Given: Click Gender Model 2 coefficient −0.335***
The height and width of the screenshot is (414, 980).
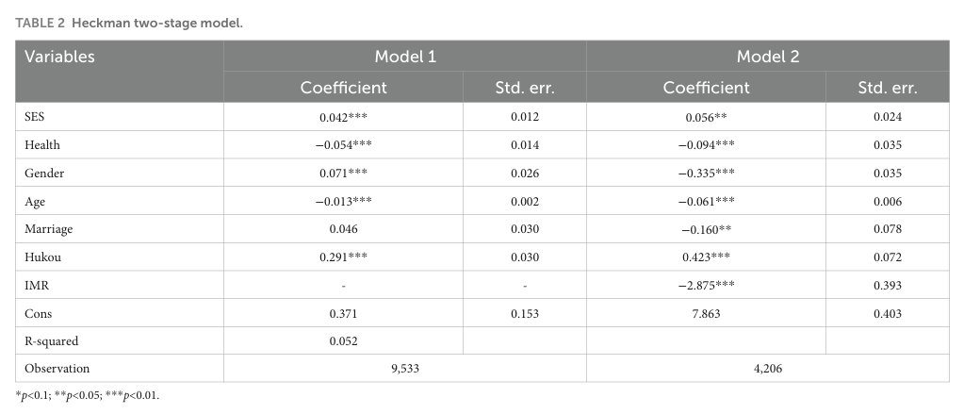Looking at the screenshot, I should pyautogui.click(x=706, y=174).
